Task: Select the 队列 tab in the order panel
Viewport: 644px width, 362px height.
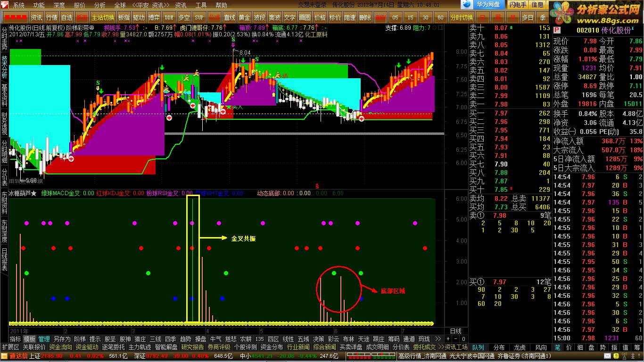Action: point(478,347)
